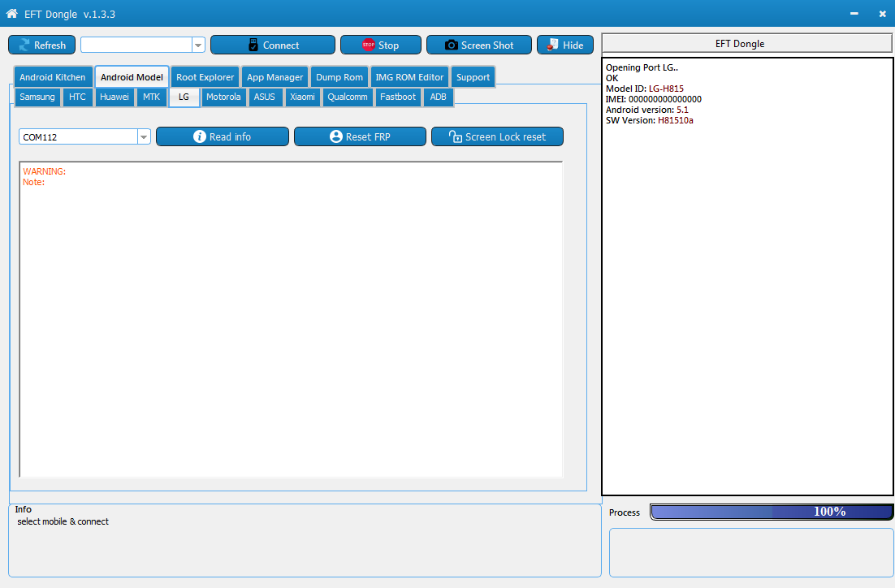Select the Qualcomm sub-tab
The width and height of the screenshot is (895, 588).
[347, 97]
